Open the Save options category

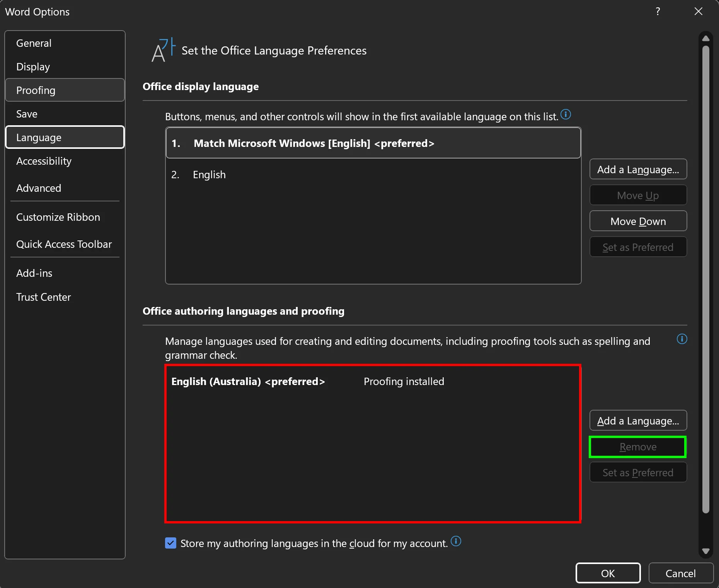coord(65,114)
